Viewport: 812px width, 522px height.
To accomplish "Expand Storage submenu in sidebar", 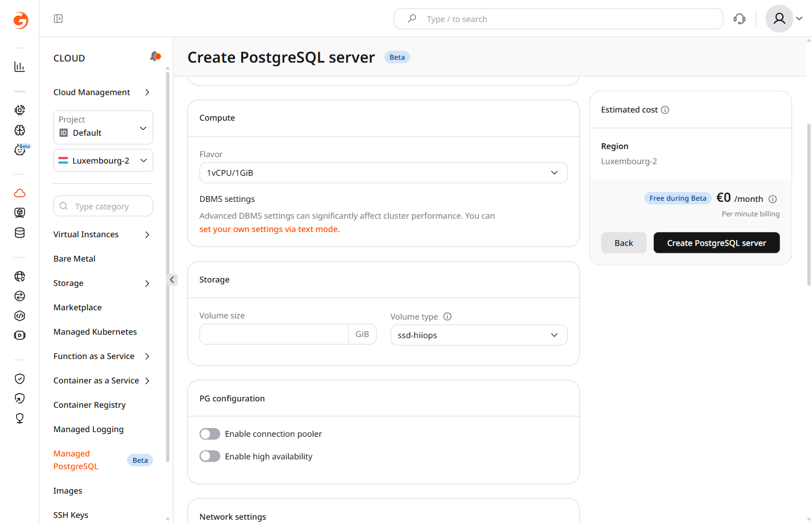I will coord(103,283).
